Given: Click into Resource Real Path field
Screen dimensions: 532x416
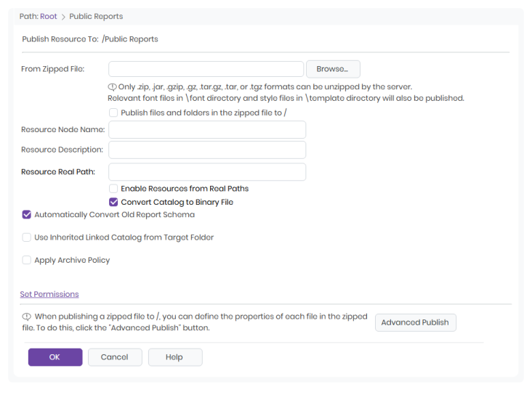Looking at the screenshot, I should point(207,172).
